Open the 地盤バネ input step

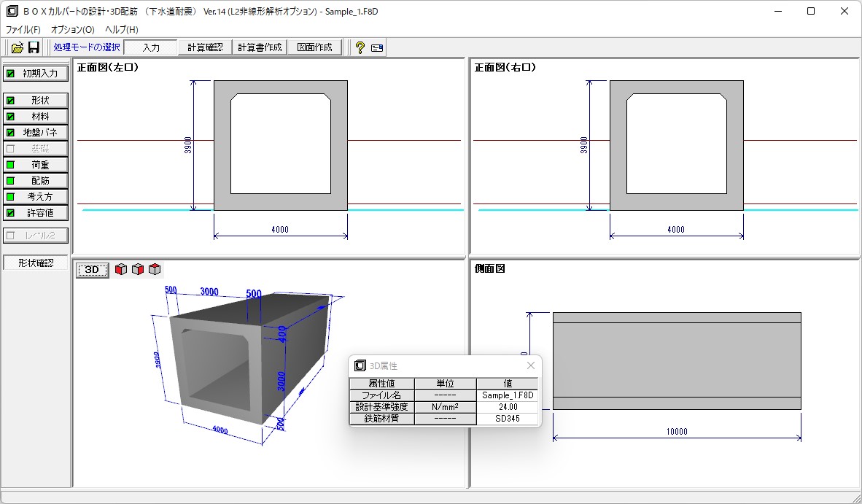coord(36,133)
